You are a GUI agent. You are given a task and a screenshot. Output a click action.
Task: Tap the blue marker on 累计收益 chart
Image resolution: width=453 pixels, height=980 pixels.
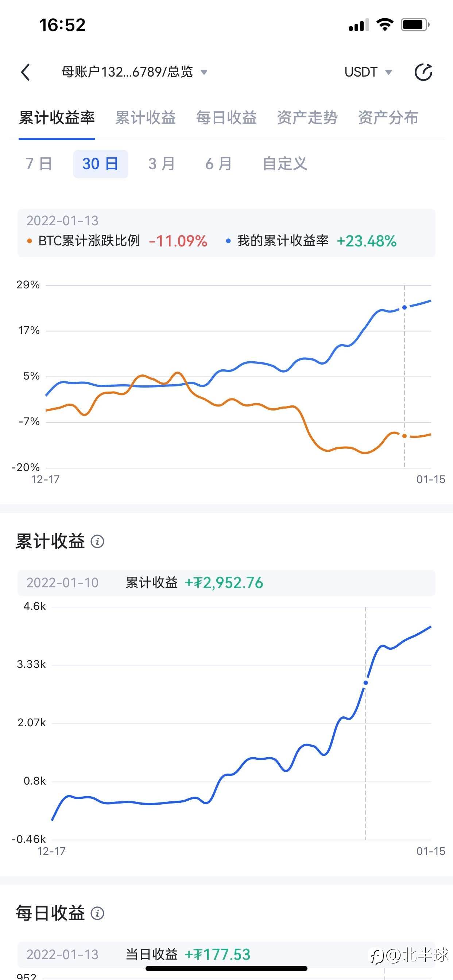point(366,683)
